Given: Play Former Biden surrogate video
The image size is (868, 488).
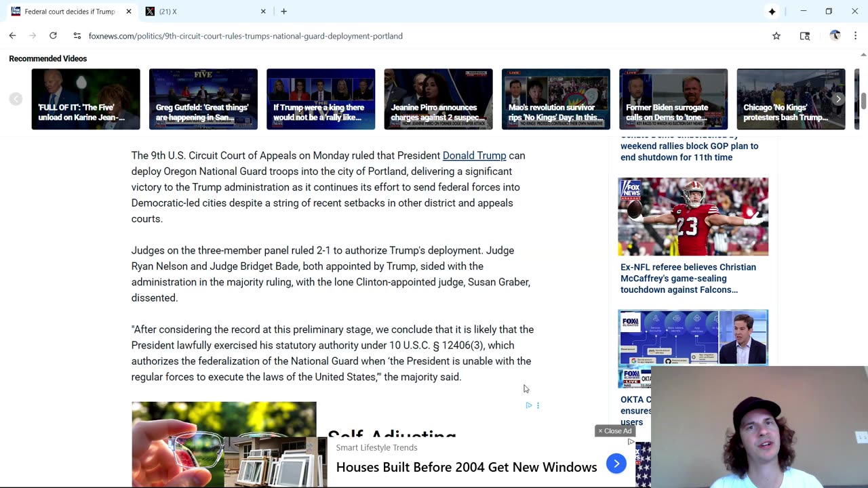Looking at the screenshot, I should (673, 99).
